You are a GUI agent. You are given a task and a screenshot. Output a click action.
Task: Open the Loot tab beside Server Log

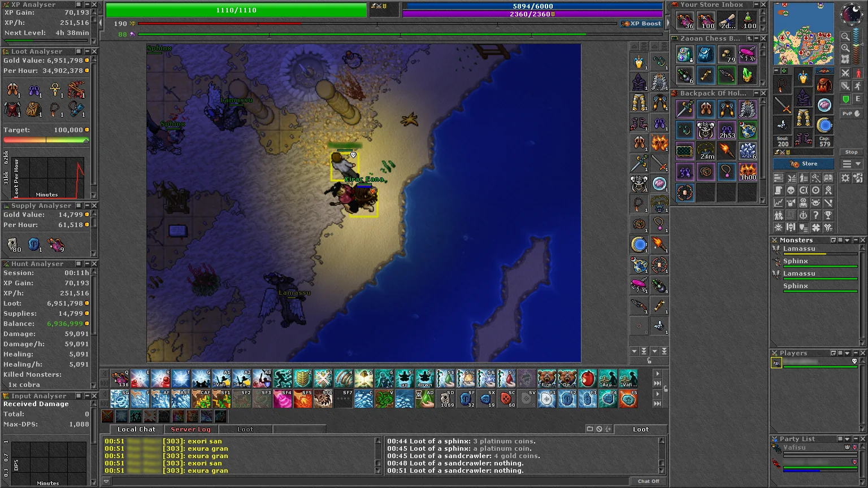click(x=245, y=429)
